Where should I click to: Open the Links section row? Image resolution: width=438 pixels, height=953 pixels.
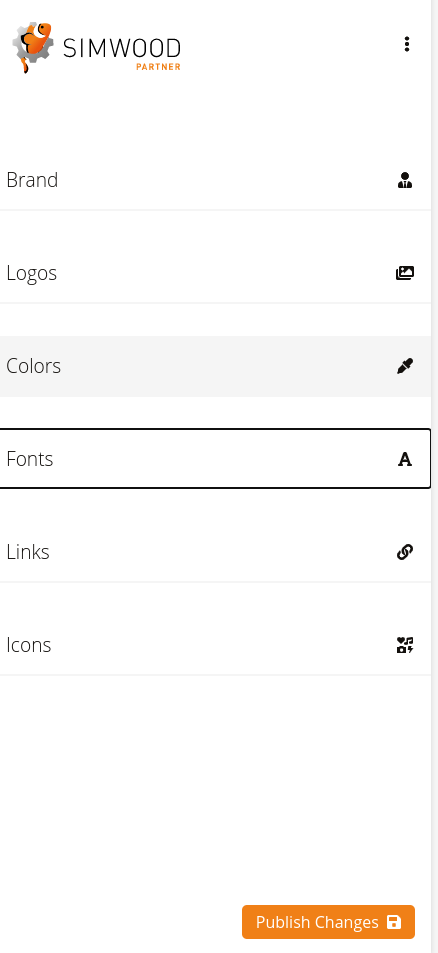pyautogui.click(x=215, y=552)
